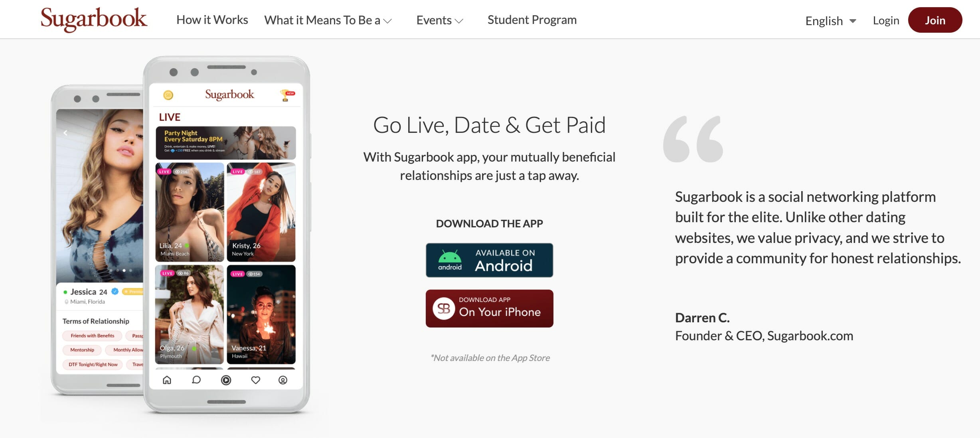Download the app for Android
Viewport: 980px width, 438px height.
[x=489, y=260]
